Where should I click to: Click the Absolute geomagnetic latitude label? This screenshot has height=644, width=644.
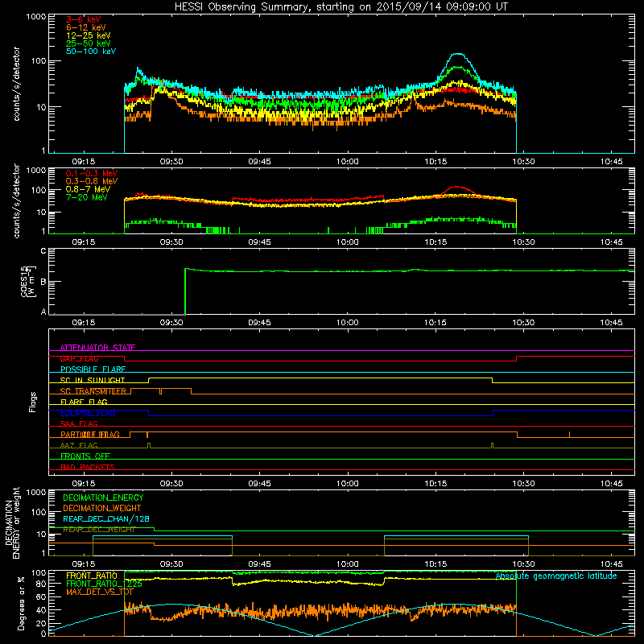[556, 576]
